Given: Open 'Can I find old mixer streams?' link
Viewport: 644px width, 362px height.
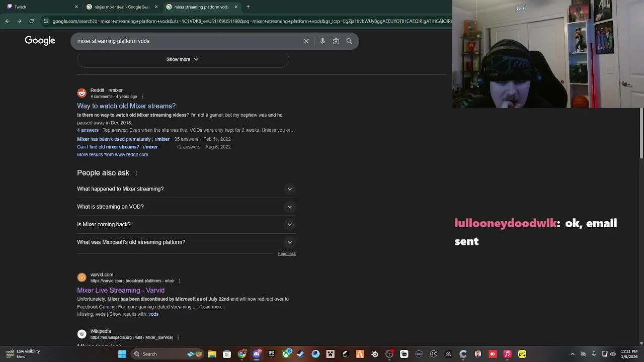Looking at the screenshot, I should click(x=117, y=147).
